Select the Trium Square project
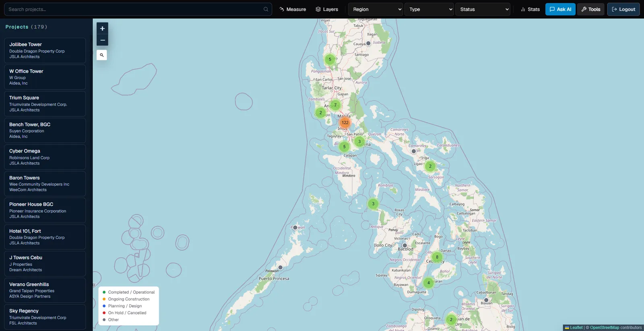The height and width of the screenshot is (331, 644). (x=45, y=103)
